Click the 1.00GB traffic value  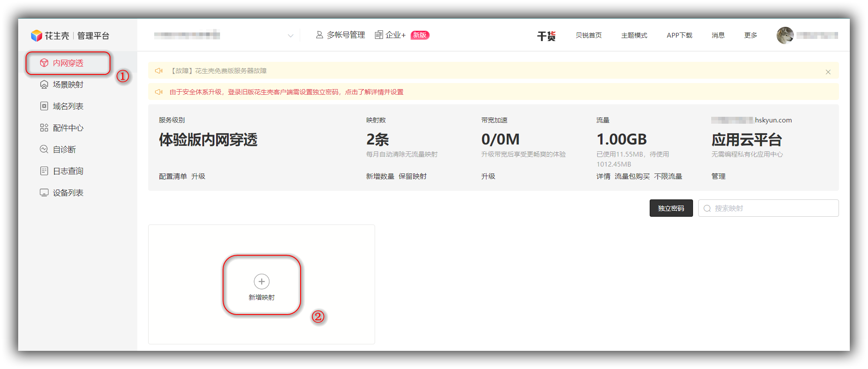pyautogui.click(x=622, y=139)
